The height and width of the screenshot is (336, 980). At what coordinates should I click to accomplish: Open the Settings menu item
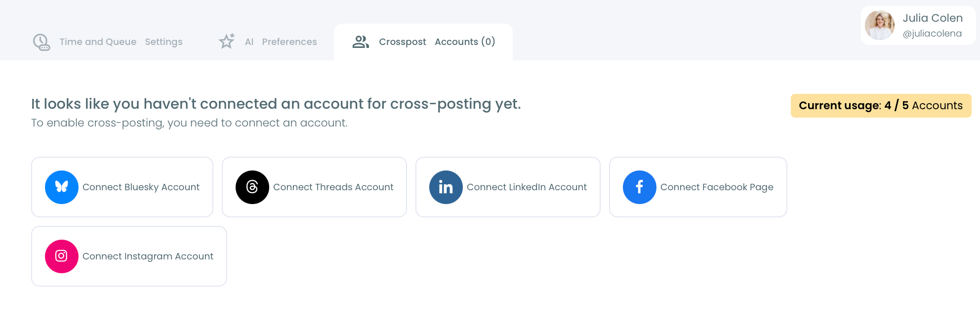click(163, 42)
